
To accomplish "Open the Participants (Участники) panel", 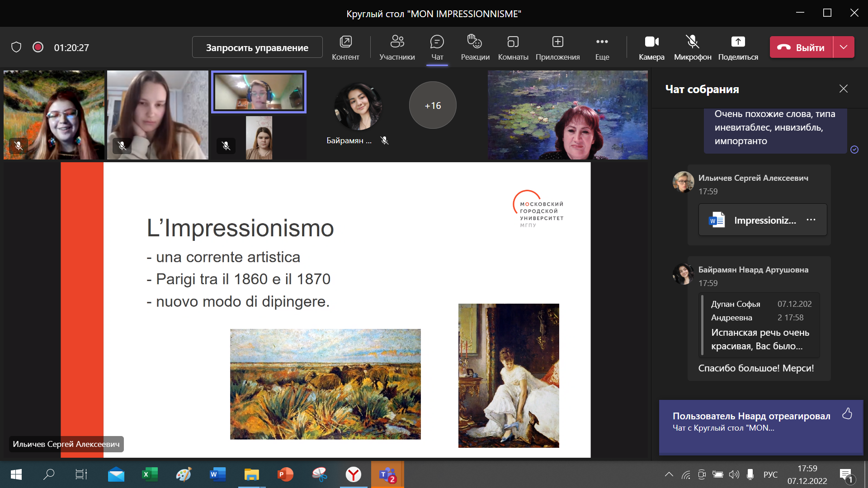I will 397,47.
